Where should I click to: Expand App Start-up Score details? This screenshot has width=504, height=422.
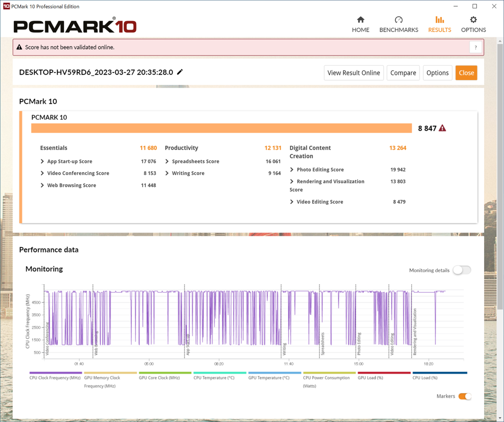click(x=42, y=161)
